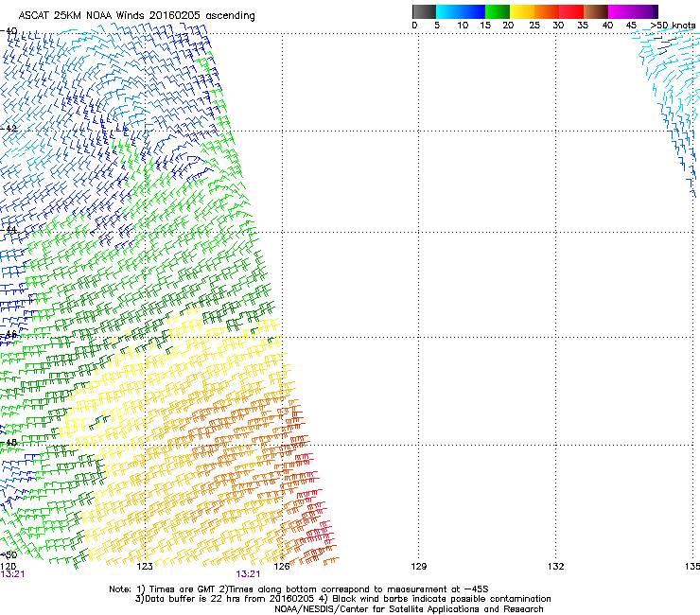
Task: Click the green 15-20 knots legend swatch
Action: pos(498,11)
